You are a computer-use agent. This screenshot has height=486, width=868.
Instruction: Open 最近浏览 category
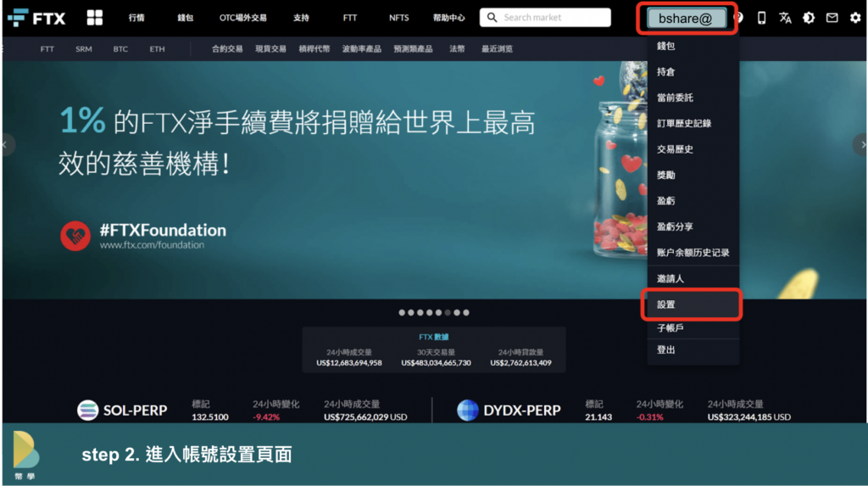coord(497,48)
